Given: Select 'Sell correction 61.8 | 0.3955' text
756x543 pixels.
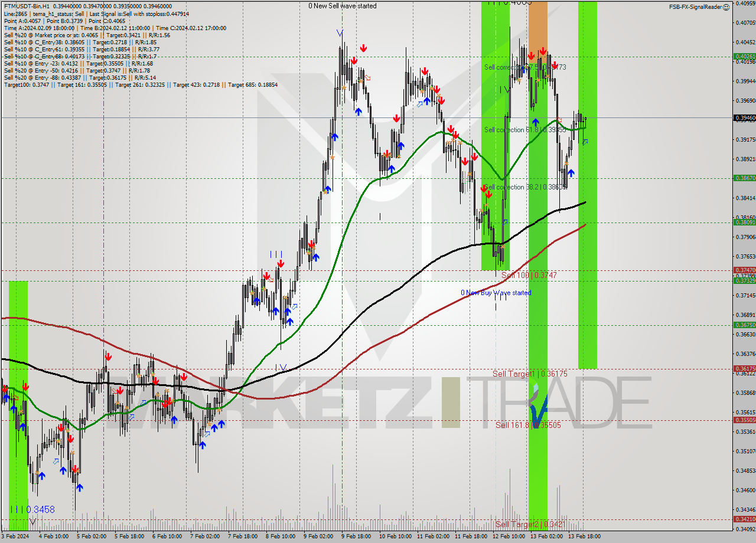Looking at the screenshot, I should pyautogui.click(x=525, y=130).
